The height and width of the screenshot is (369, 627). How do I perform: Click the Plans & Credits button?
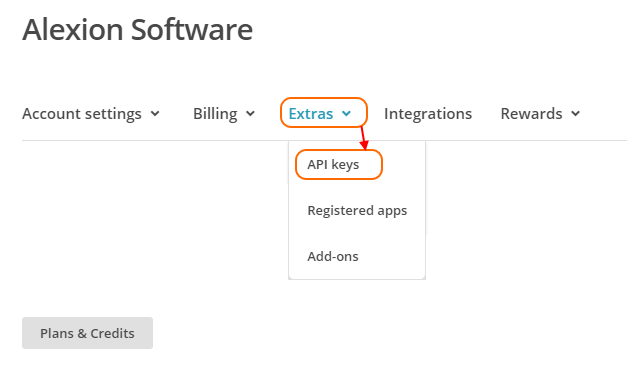pos(87,333)
